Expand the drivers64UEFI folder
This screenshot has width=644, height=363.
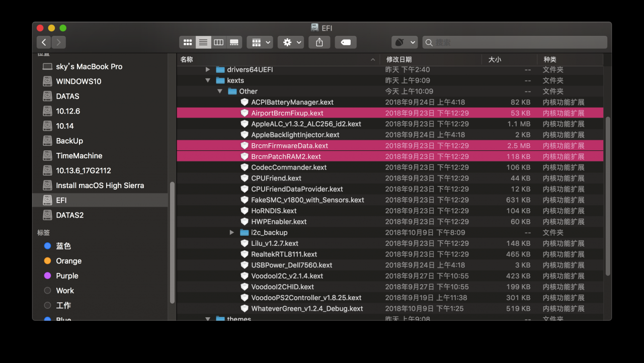208,69
